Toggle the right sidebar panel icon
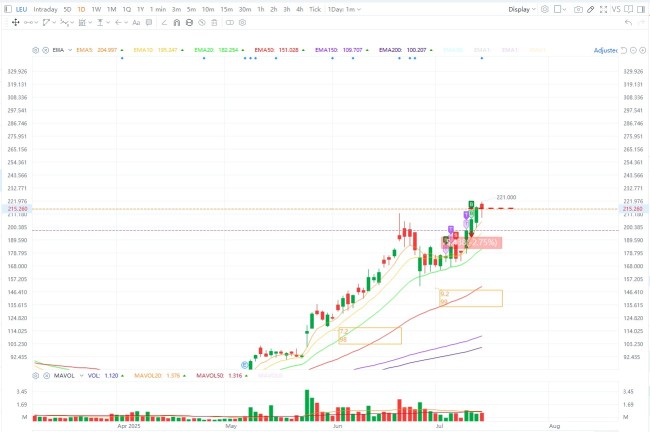This screenshot has width=650, height=432. [641, 9]
